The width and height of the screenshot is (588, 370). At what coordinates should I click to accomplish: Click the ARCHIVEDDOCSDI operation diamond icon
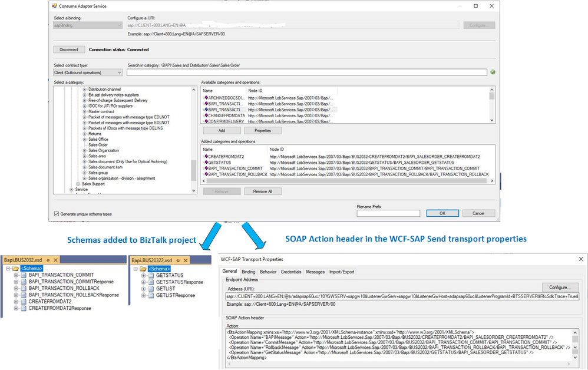206,97
